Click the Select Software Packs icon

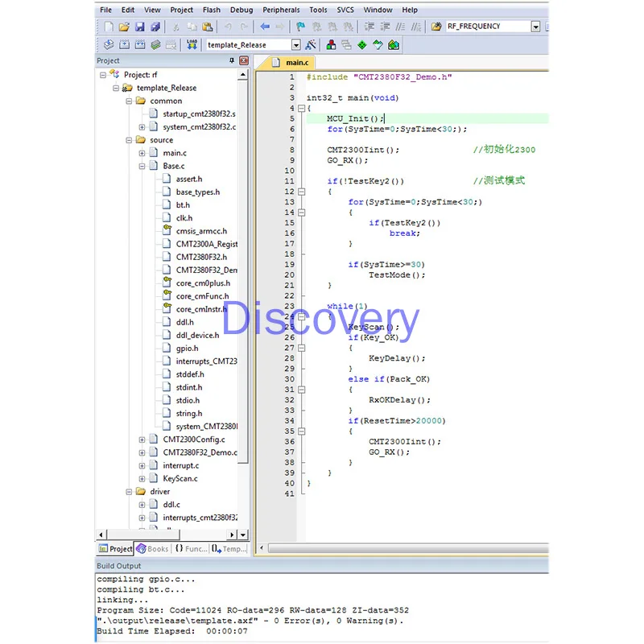point(378,45)
